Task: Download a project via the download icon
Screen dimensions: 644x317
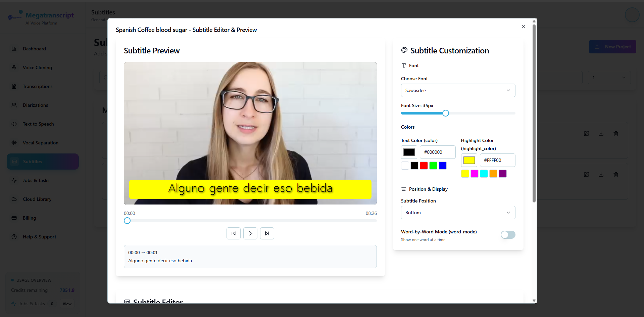Action: (601, 134)
